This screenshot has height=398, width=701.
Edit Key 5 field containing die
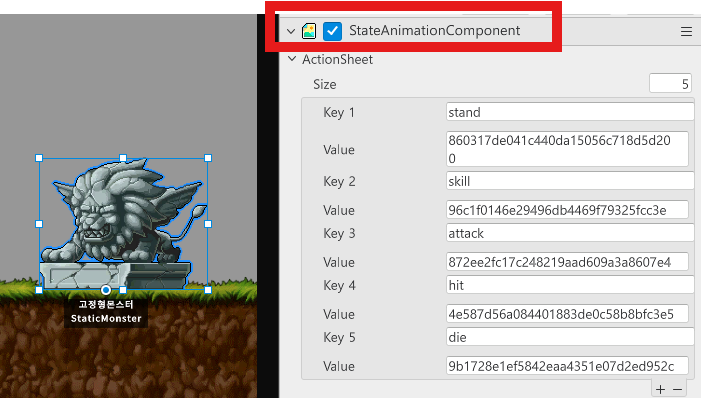tap(570, 337)
